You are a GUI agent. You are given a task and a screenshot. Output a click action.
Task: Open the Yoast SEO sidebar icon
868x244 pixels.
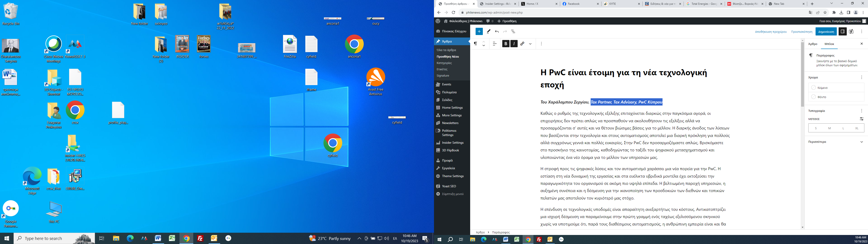[851, 31]
